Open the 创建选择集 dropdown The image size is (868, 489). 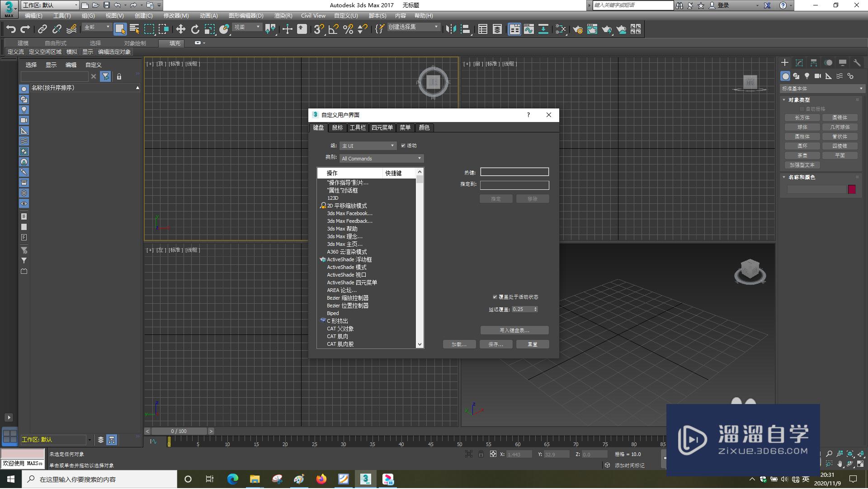pyautogui.click(x=414, y=27)
